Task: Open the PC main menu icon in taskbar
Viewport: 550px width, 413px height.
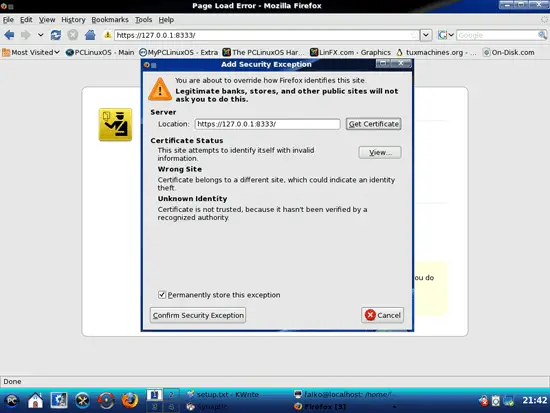Action: [12, 400]
